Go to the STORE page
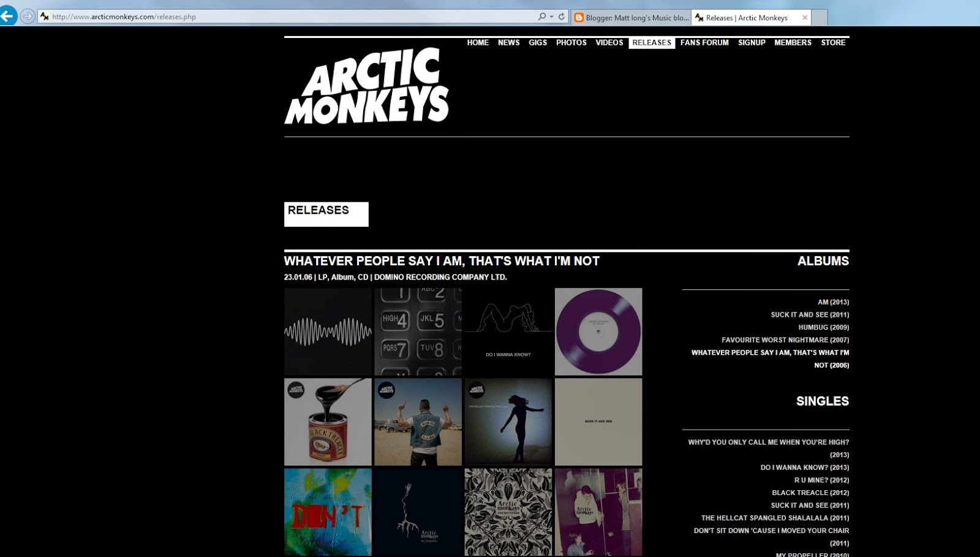The image size is (980, 557). [x=833, y=43]
